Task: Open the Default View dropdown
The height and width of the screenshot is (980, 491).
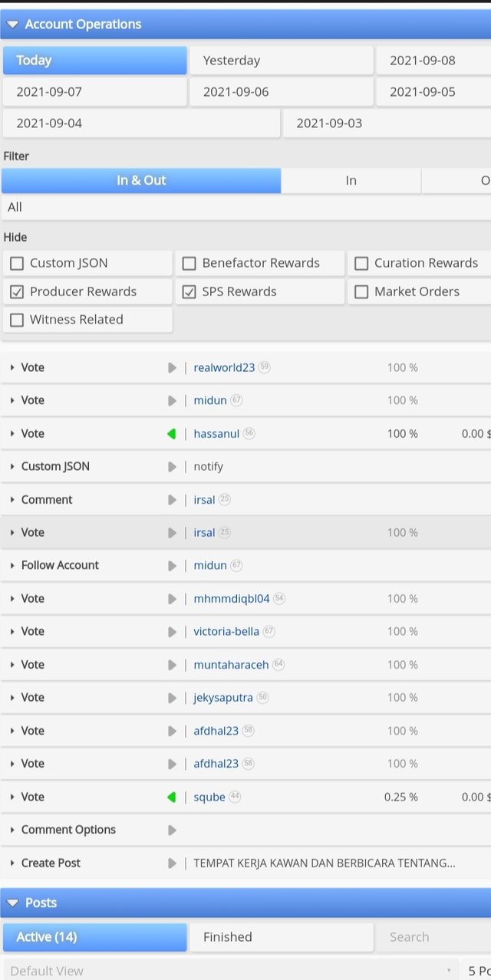Action: [230, 971]
